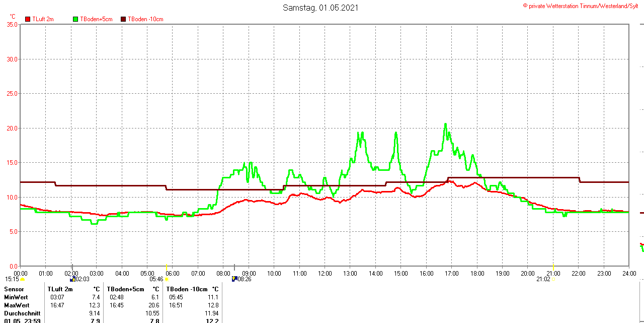The image size is (644, 323).
Task: Click the green TBoden+5cm legend swatch
Action: tap(75, 19)
